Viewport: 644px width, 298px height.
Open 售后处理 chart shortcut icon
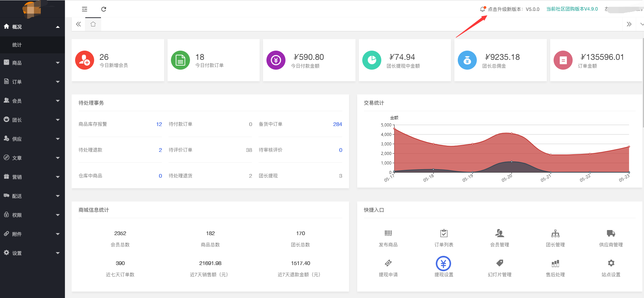point(555,263)
